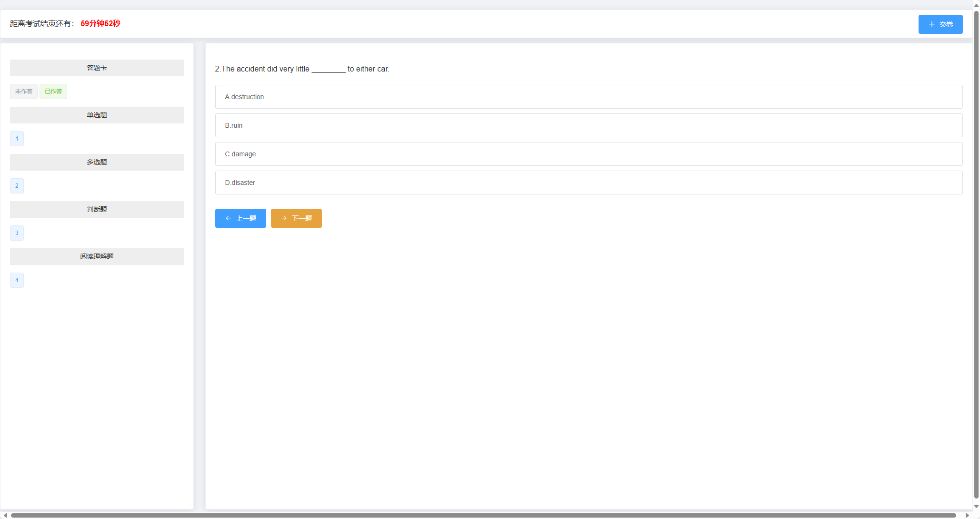Image resolution: width=980 pixels, height=519 pixels.
Task: Click the 多选题 section header
Action: pyautogui.click(x=97, y=162)
